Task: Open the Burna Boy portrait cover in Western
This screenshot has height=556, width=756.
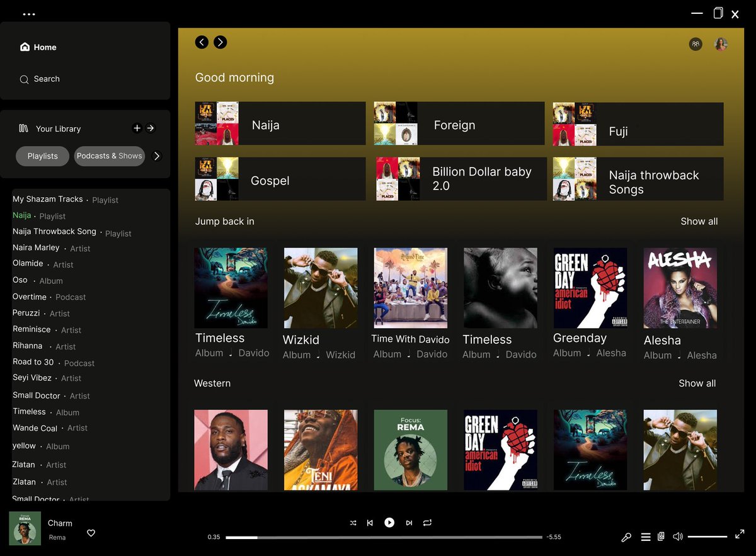Action: [231, 450]
